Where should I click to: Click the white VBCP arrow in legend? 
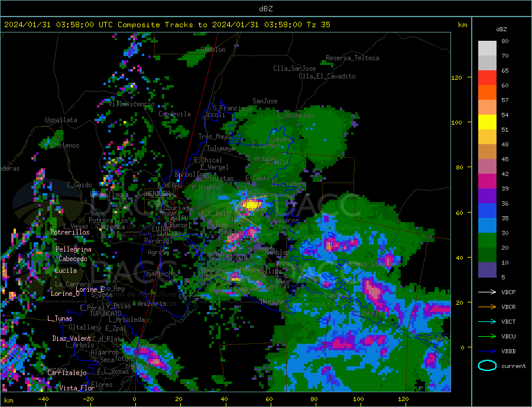(487, 292)
